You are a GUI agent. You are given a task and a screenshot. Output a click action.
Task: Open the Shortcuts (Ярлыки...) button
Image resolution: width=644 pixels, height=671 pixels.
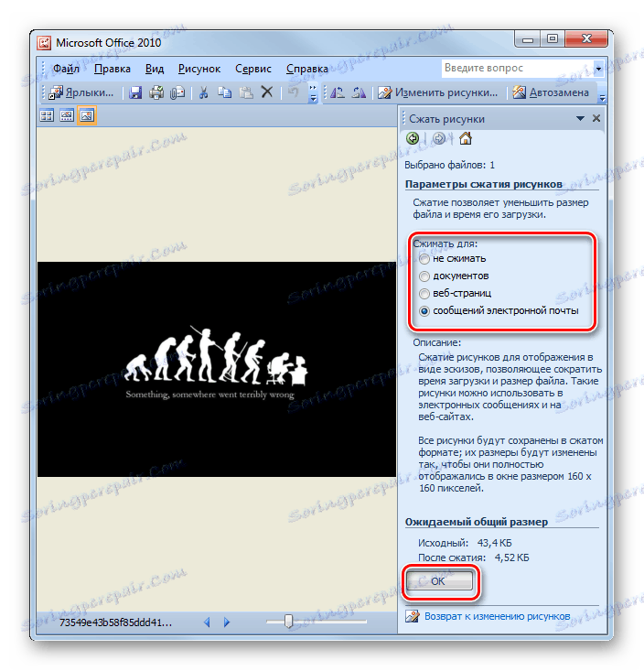click(x=80, y=92)
